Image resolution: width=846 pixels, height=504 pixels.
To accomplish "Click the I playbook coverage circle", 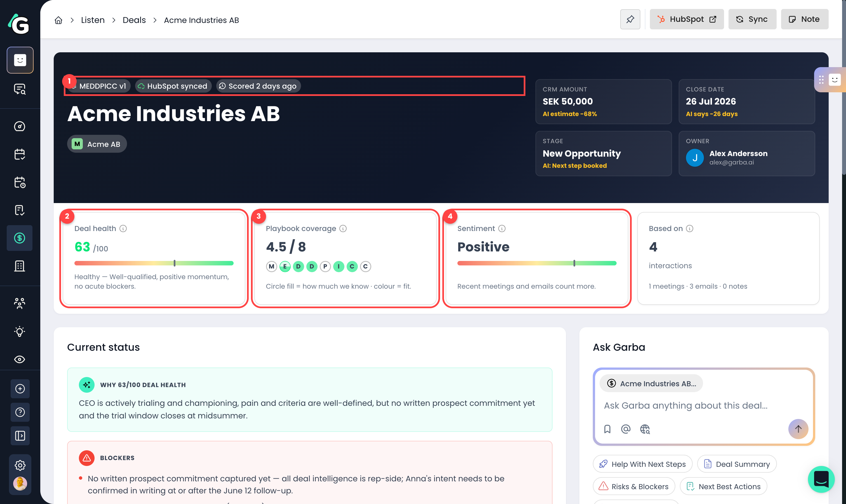I will [x=339, y=267].
